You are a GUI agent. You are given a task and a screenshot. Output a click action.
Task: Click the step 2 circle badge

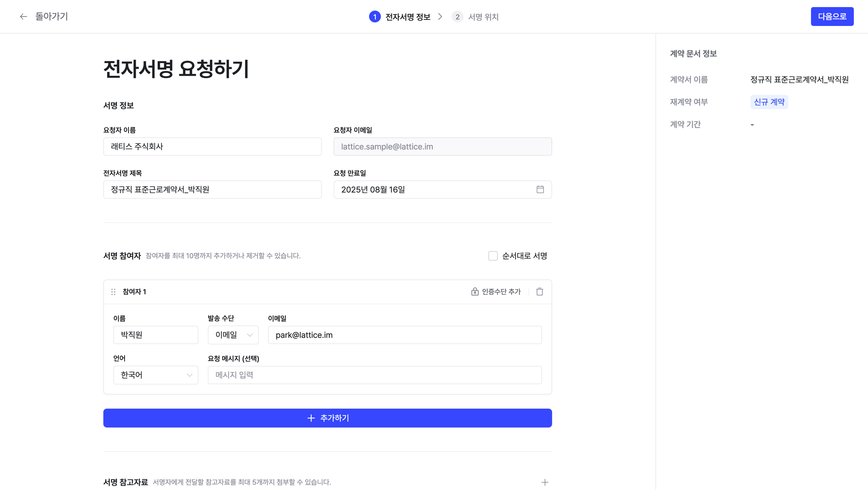coord(457,17)
